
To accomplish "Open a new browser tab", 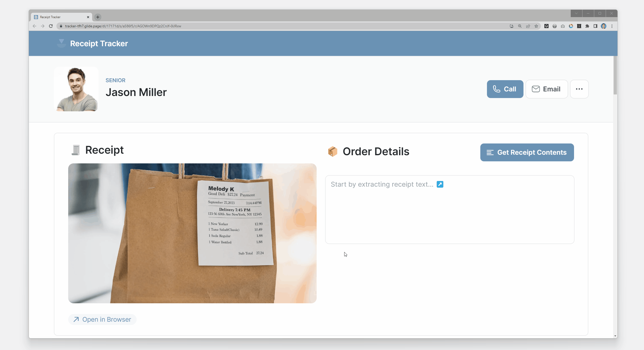I will click(98, 17).
